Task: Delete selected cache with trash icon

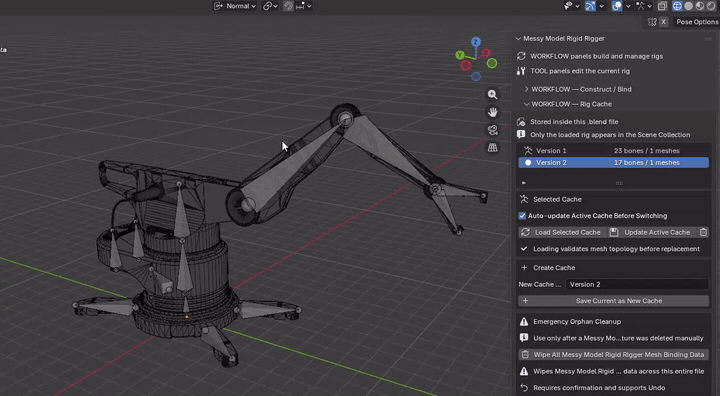Action: (703, 232)
